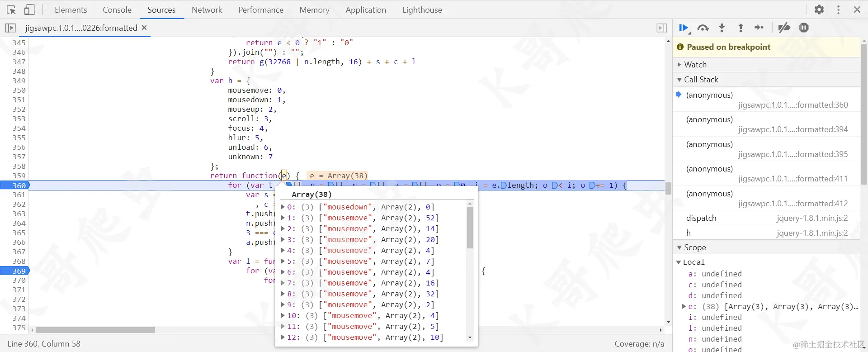The image size is (868, 352).
Task: Add breakpoint at line number 347
Action: (19, 62)
